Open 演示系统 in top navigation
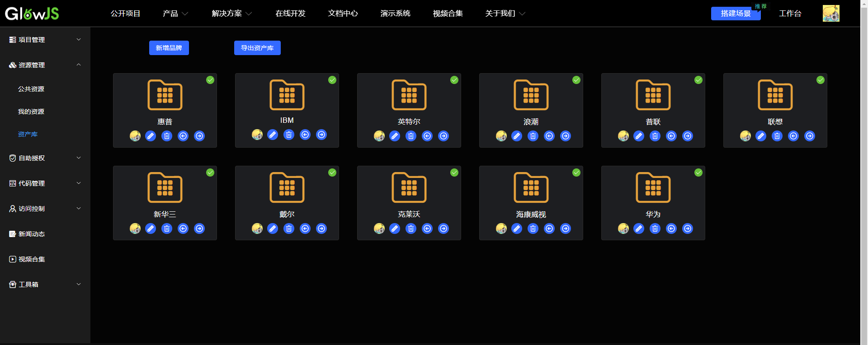The image size is (868, 345). coord(396,14)
